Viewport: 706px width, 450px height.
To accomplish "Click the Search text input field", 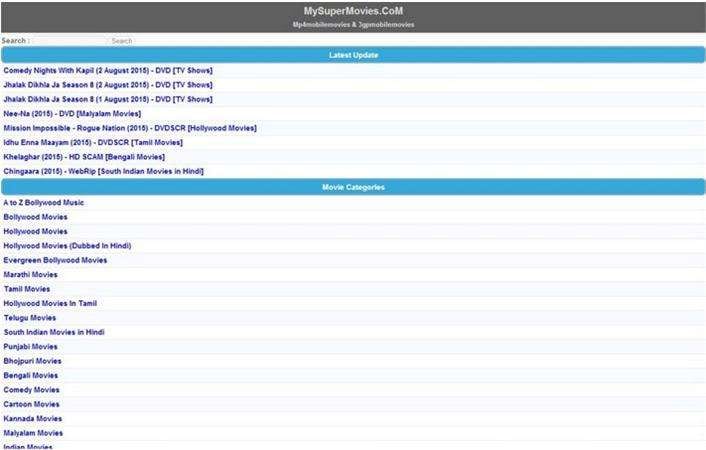I will (70, 41).
